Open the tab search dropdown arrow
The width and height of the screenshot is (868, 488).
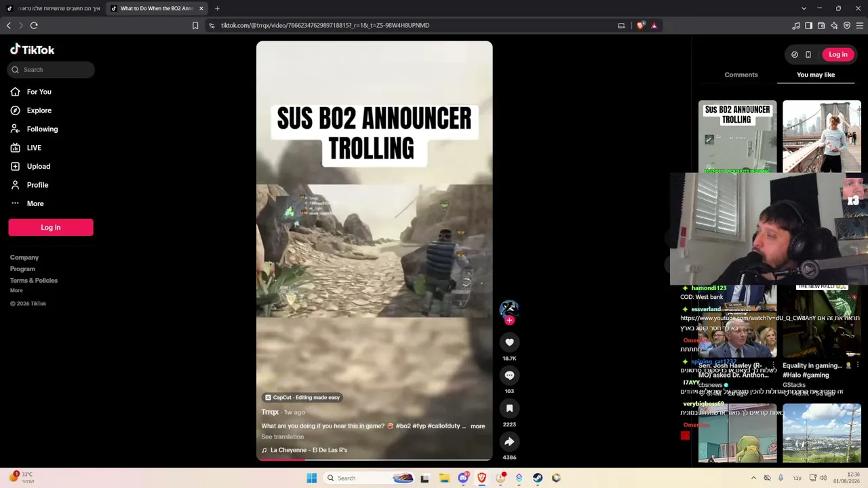(804, 9)
